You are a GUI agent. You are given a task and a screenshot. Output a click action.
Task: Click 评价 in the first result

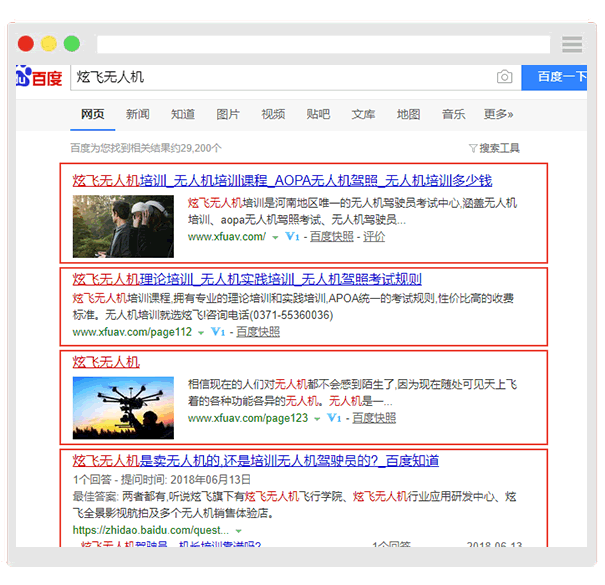[x=374, y=237]
